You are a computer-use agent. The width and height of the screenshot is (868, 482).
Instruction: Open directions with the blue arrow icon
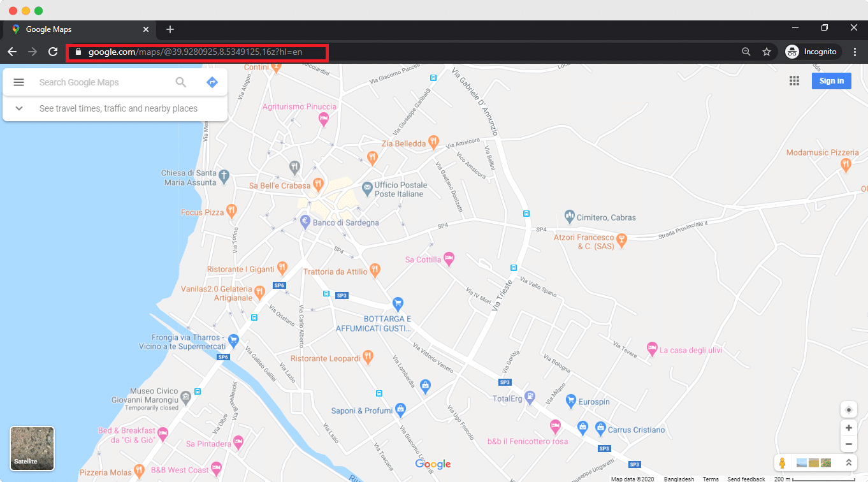click(x=212, y=82)
